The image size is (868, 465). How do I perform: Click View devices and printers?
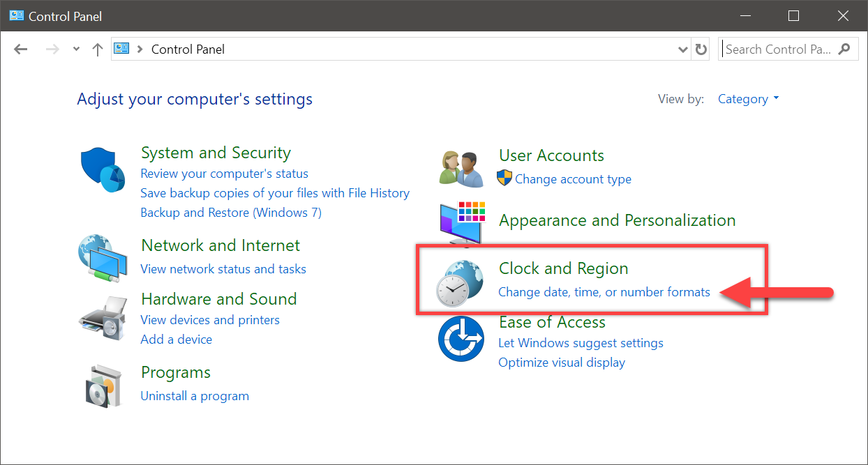pos(210,320)
